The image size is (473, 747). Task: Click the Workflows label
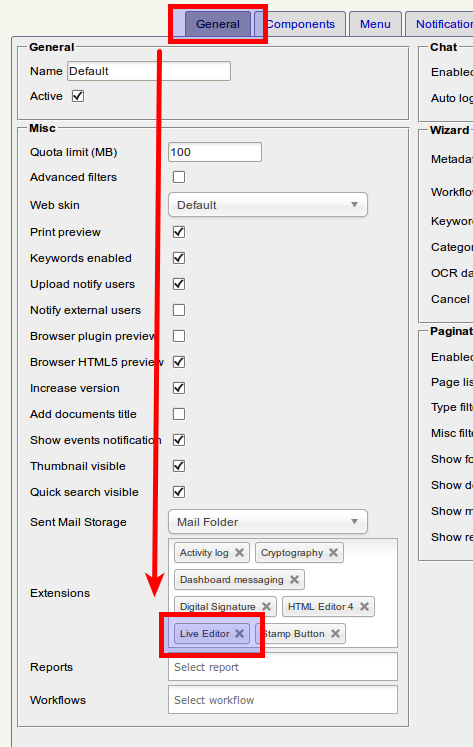(x=58, y=700)
